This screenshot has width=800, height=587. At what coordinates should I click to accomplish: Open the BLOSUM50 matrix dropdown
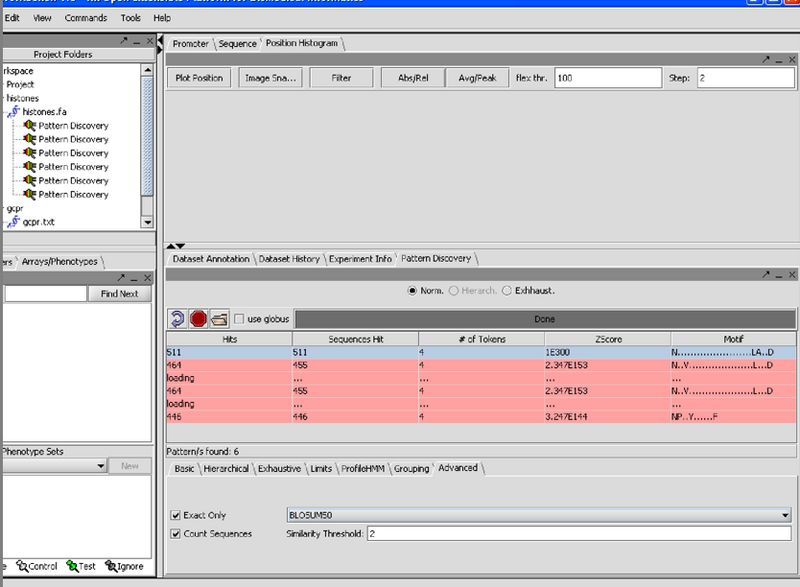coord(783,515)
